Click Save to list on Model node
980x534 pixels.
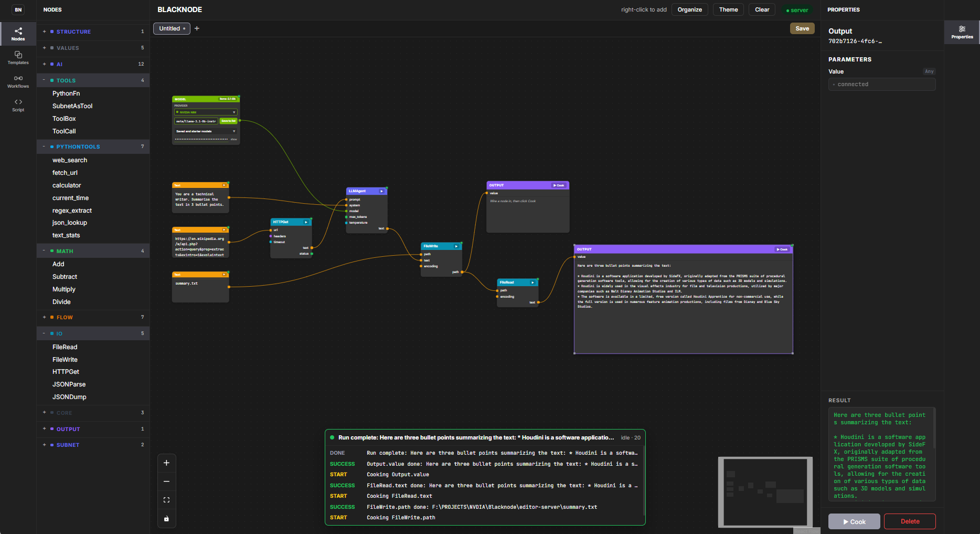(228, 121)
